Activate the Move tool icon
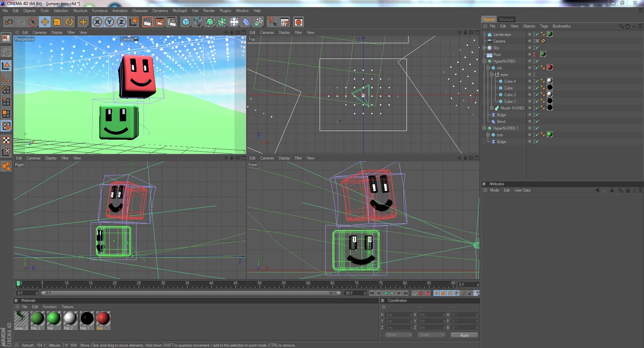This screenshot has width=644, height=348. 45,22
